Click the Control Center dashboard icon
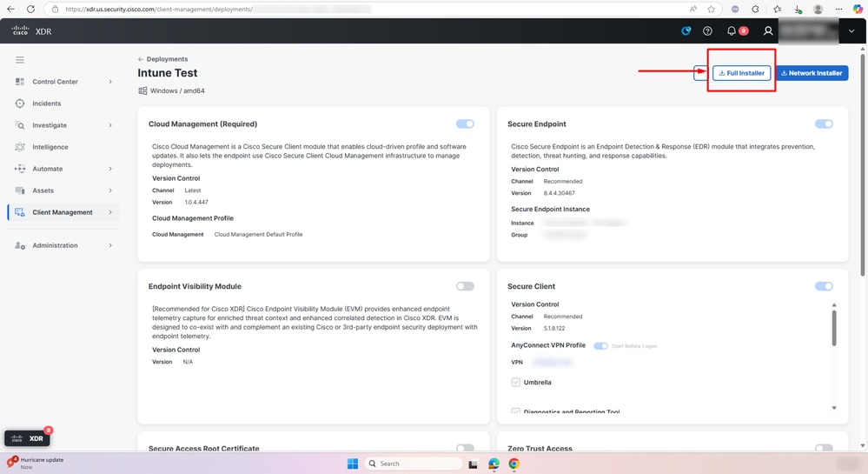The image size is (868, 474). click(20, 82)
